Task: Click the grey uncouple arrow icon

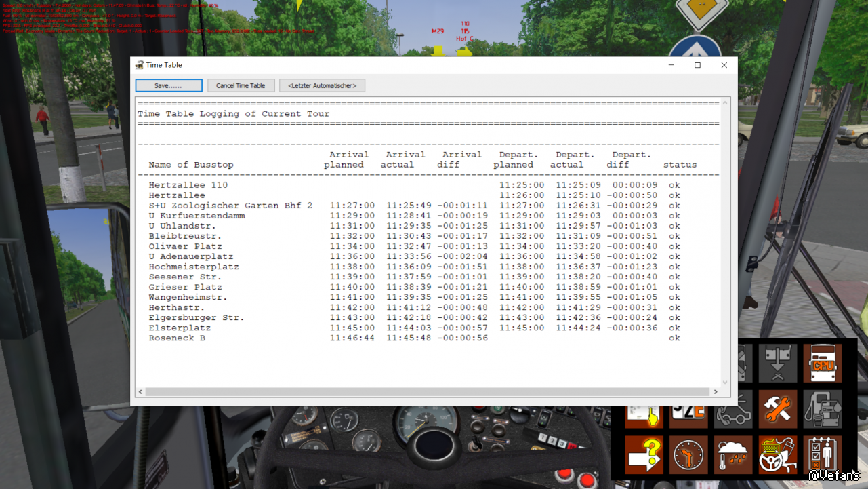Action: (x=778, y=363)
